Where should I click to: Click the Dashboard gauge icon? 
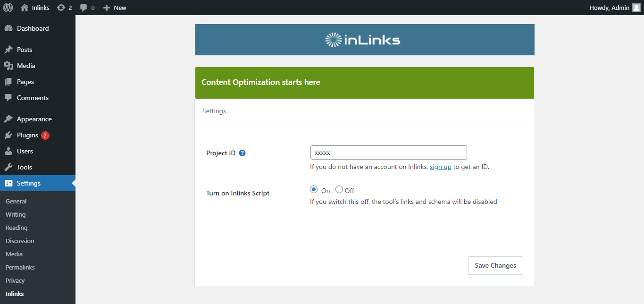click(x=8, y=28)
